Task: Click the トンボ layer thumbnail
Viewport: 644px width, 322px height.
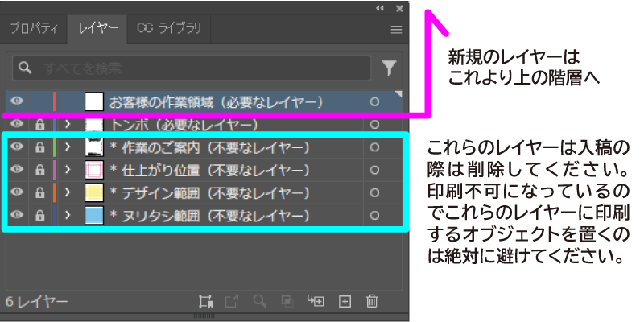Action: [x=94, y=124]
